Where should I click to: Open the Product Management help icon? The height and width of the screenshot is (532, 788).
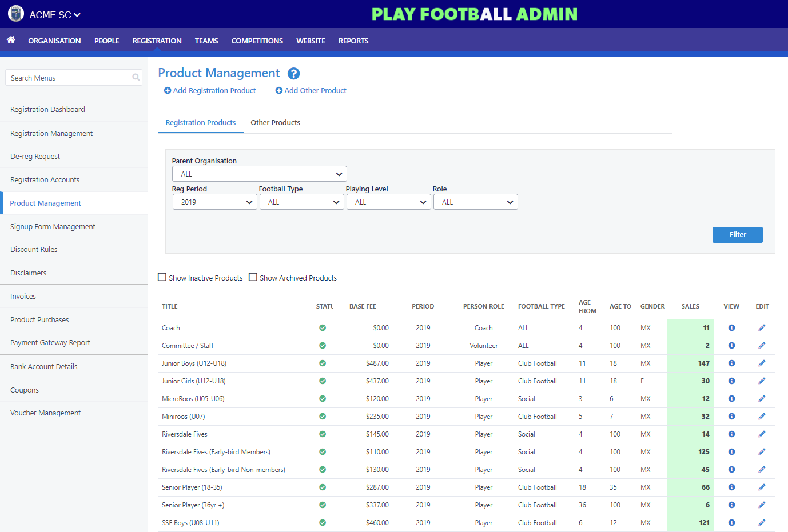tap(293, 73)
